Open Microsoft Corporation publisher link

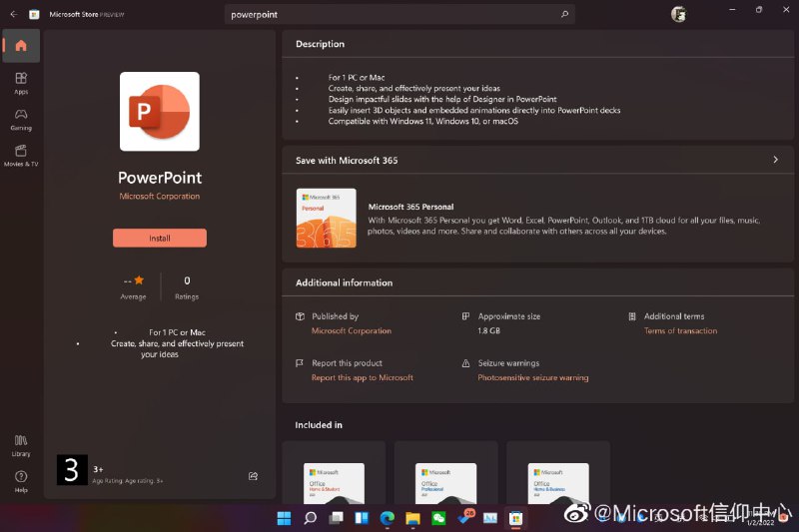352,330
